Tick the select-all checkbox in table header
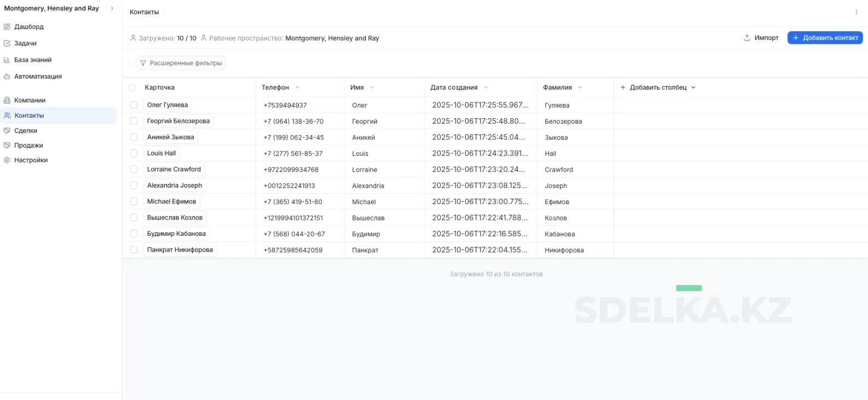 (132, 88)
